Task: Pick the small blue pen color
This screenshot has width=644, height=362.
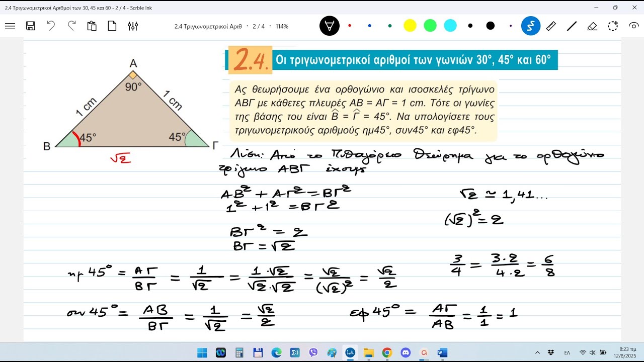Action: coord(370,26)
